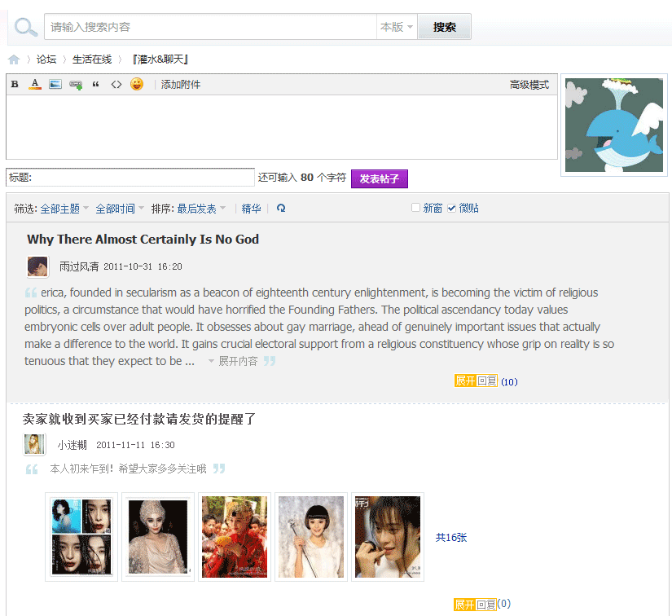The image size is (672, 616).
Task: Insert a hyperlink with link icon
Action: (x=76, y=85)
